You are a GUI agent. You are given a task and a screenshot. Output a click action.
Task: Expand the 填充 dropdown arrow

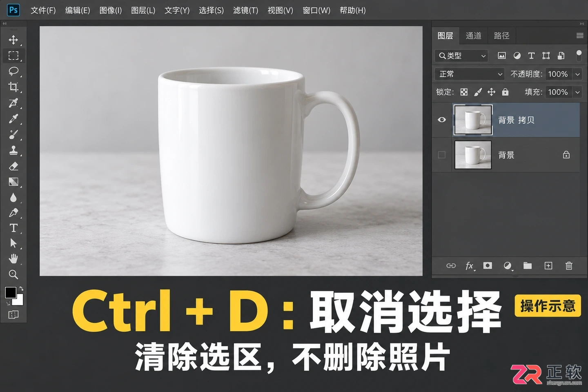[x=578, y=92]
